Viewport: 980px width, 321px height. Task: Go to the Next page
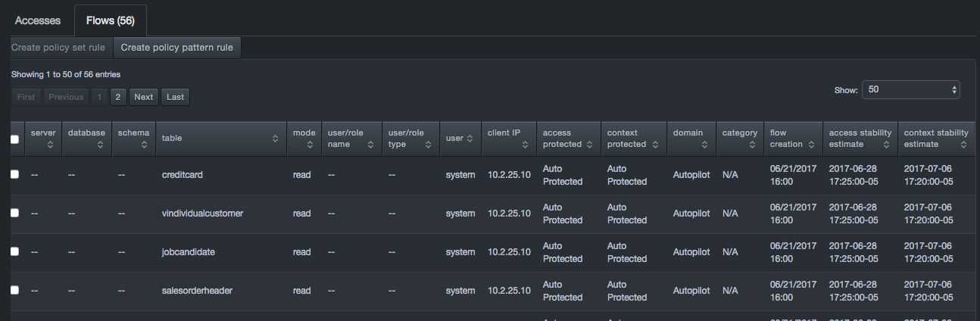point(143,97)
